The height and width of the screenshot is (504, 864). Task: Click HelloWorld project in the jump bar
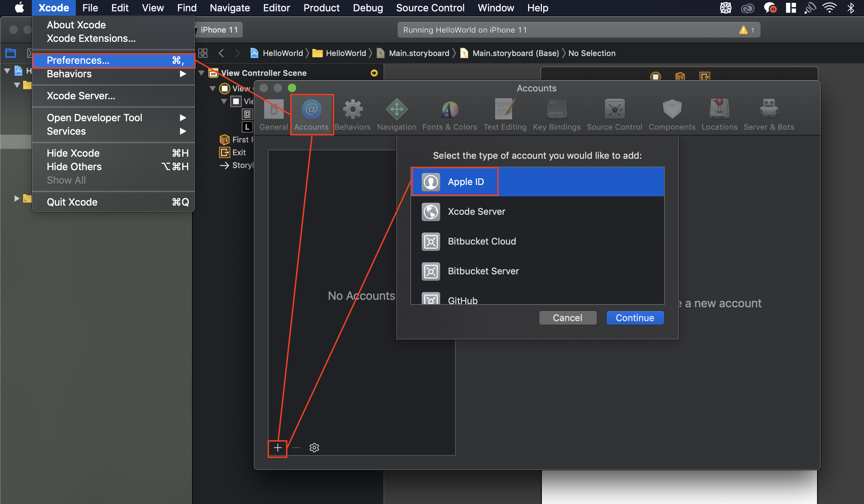click(x=277, y=53)
